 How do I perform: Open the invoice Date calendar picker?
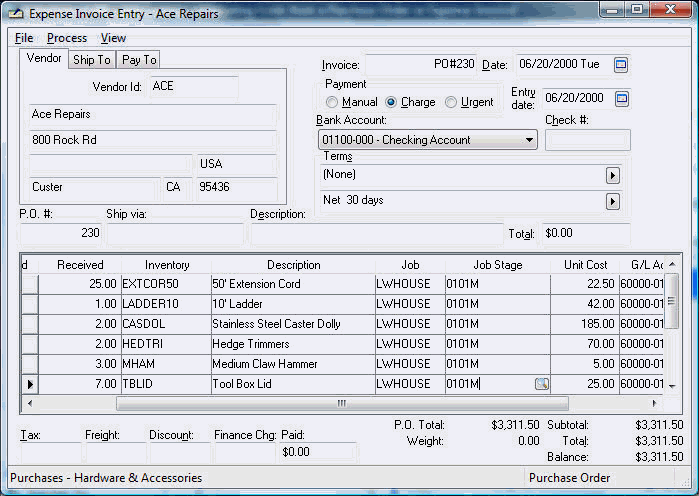click(621, 65)
